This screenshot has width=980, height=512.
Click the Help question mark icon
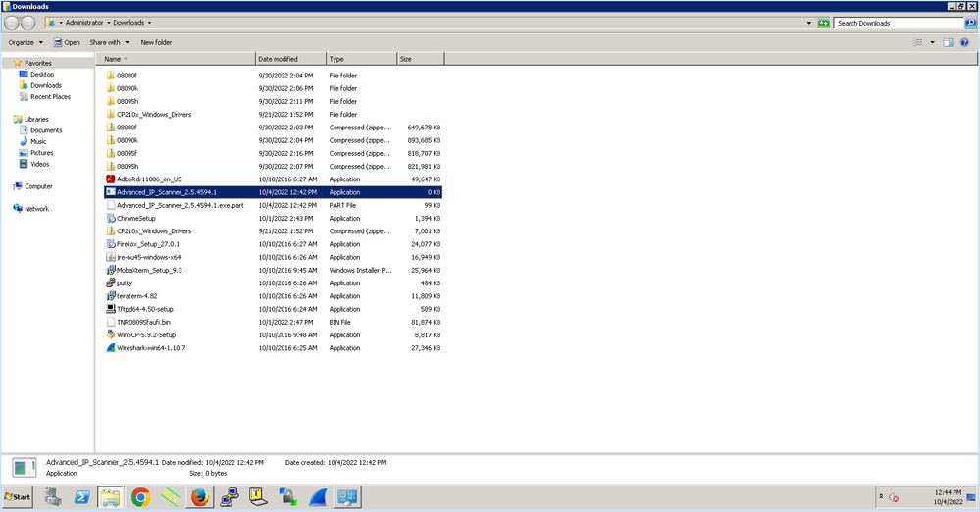pyautogui.click(x=965, y=42)
